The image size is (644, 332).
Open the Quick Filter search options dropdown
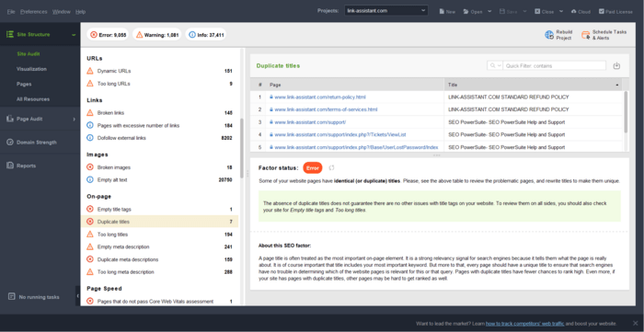click(x=495, y=65)
